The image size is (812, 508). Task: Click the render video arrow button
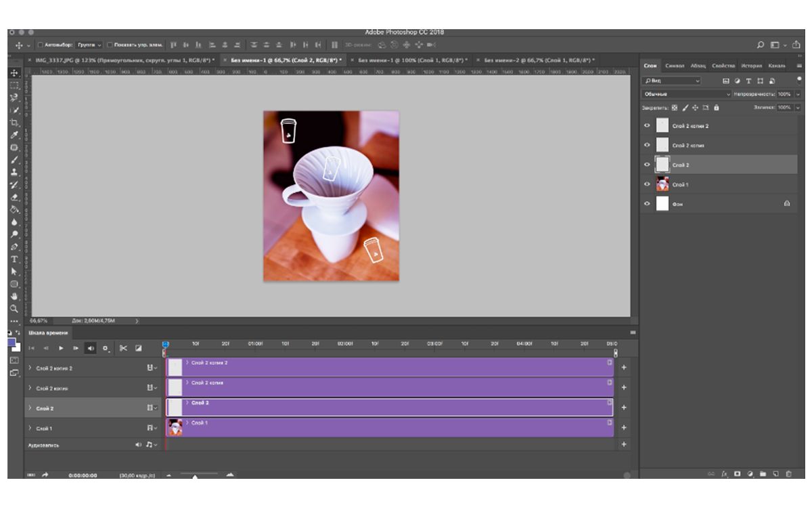[x=45, y=475]
